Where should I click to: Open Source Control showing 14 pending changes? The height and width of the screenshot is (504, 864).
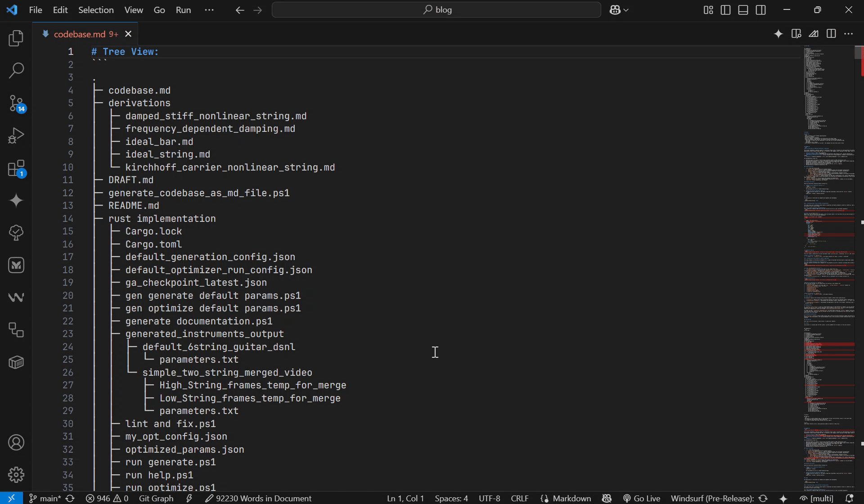coord(16,103)
